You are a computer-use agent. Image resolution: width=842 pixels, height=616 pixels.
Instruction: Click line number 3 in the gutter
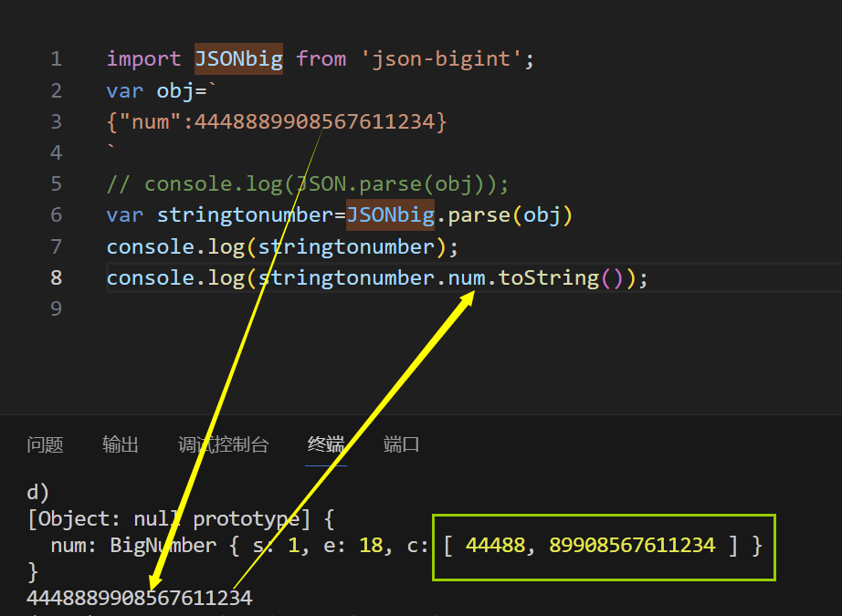(x=57, y=121)
